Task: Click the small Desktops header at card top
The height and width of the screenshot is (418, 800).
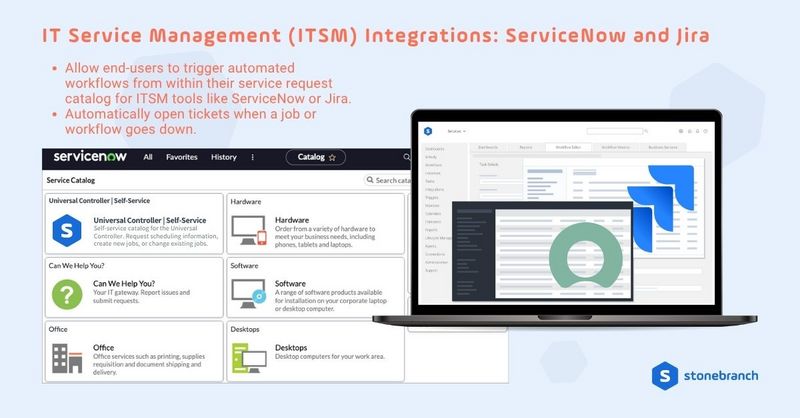Action: pos(245,329)
